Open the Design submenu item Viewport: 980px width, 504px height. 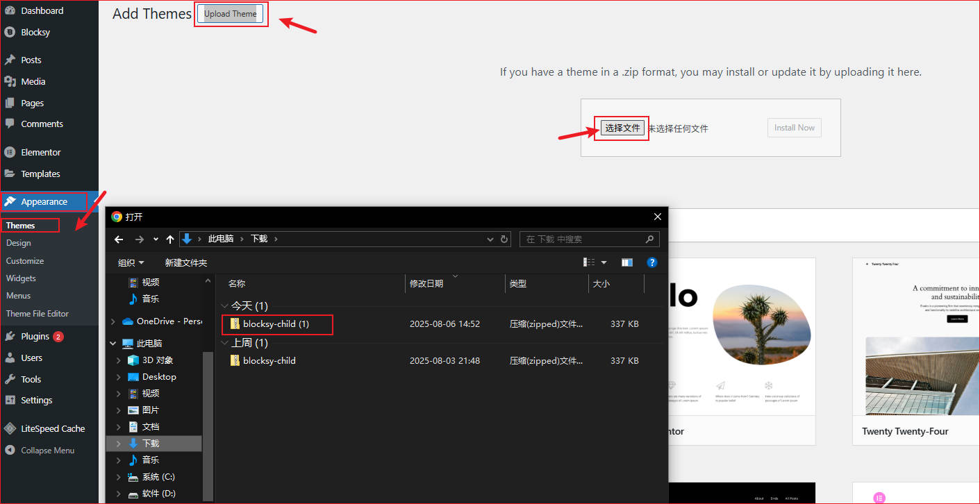(x=19, y=243)
